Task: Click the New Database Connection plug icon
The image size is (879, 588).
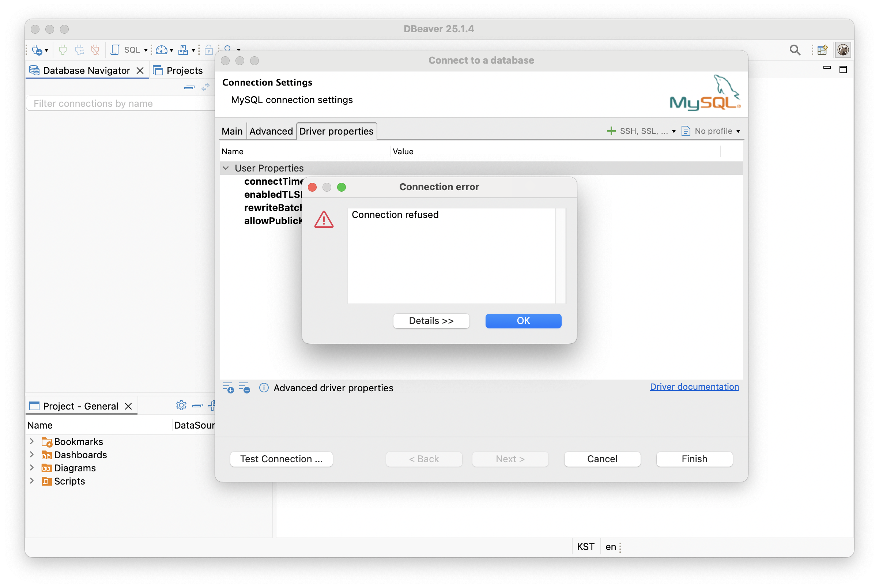Action: pyautogui.click(x=37, y=50)
